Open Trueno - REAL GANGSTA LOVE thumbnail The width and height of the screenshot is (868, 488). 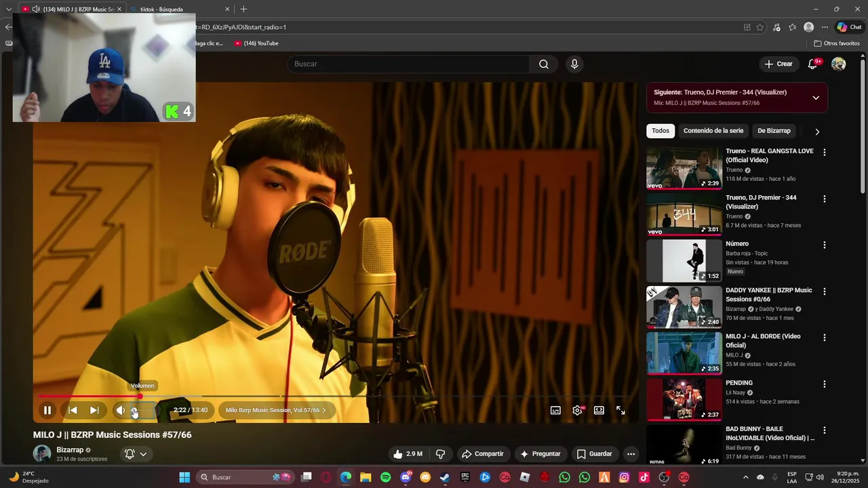click(684, 168)
